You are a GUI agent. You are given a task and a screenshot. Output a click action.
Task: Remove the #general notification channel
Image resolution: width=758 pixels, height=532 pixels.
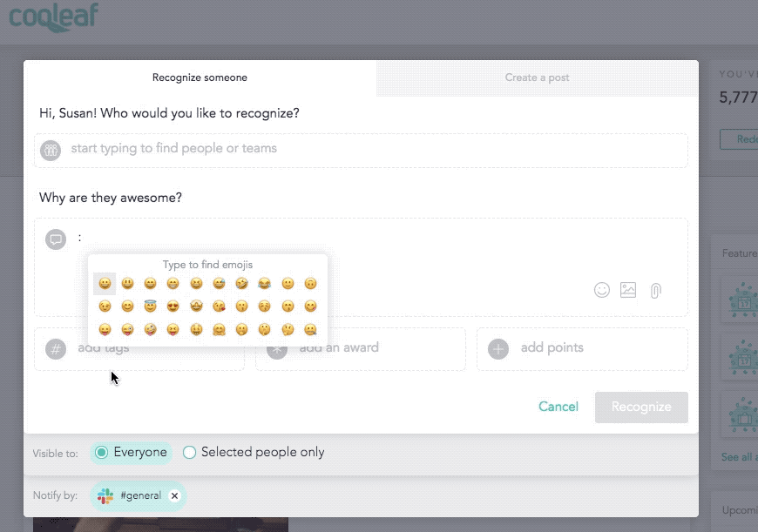174,495
